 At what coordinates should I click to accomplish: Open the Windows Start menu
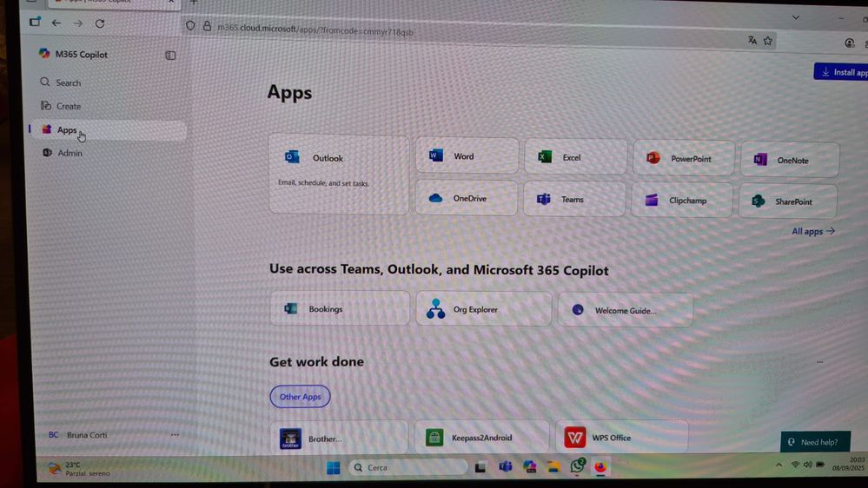[334, 467]
